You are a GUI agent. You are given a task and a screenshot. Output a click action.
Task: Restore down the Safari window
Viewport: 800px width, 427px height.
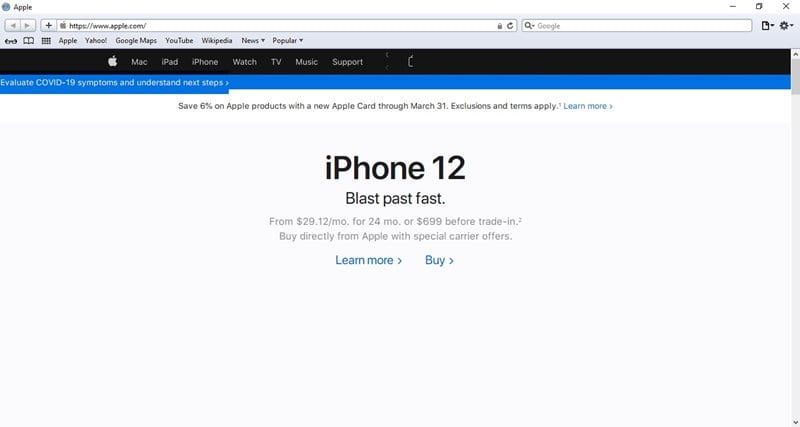point(759,7)
